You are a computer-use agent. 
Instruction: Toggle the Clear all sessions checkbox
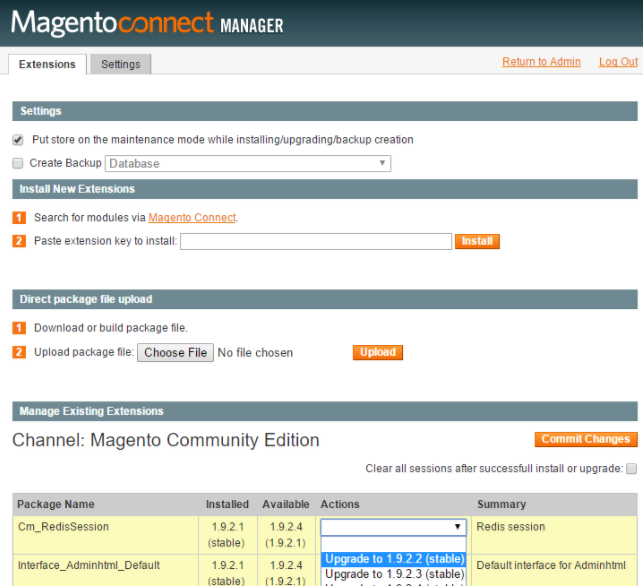point(631,469)
